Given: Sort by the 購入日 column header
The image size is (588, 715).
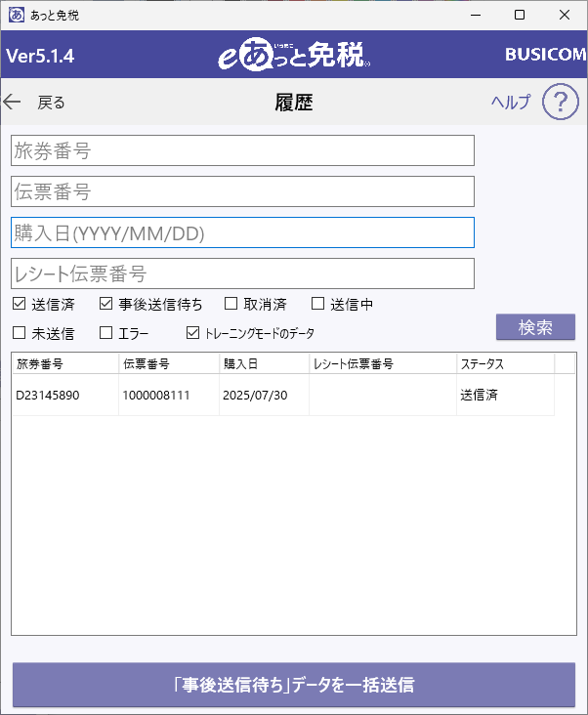Looking at the screenshot, I should [264, 363].
